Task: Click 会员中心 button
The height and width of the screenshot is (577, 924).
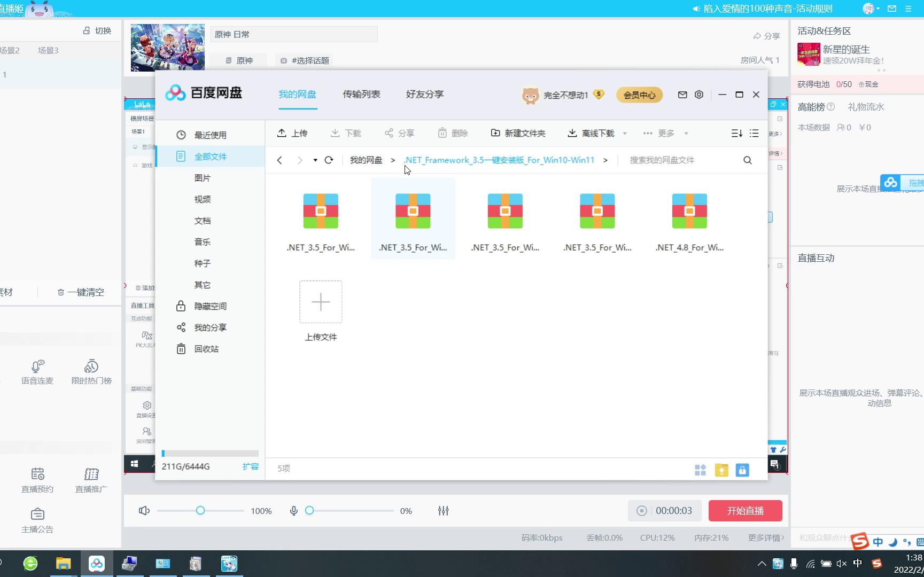Action: point(639,95)
